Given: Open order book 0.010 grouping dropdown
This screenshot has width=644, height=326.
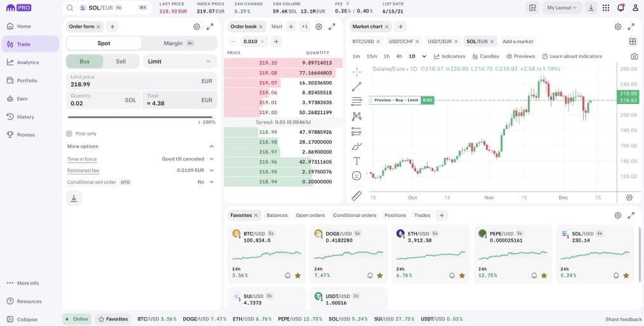Looking at the screenshot, I should (254, 41).
